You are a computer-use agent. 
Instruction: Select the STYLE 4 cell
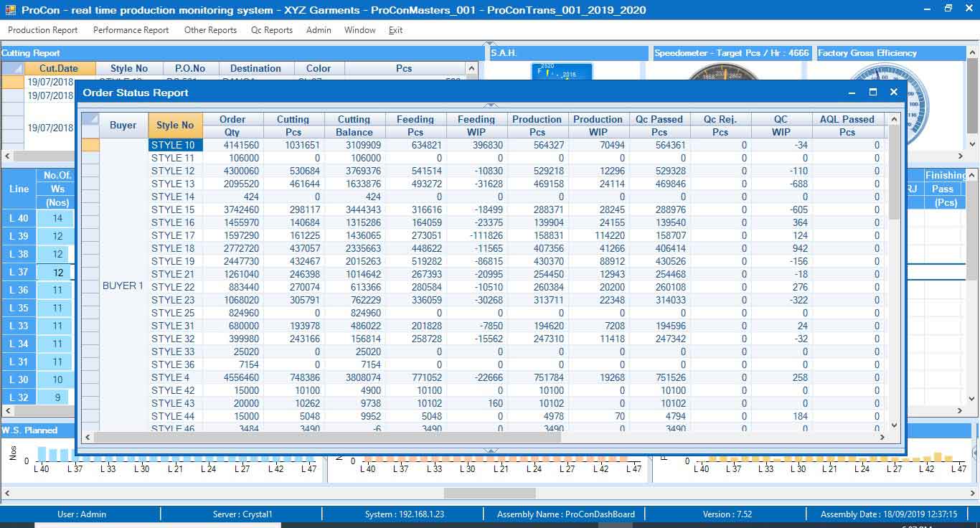click(176, 377)
